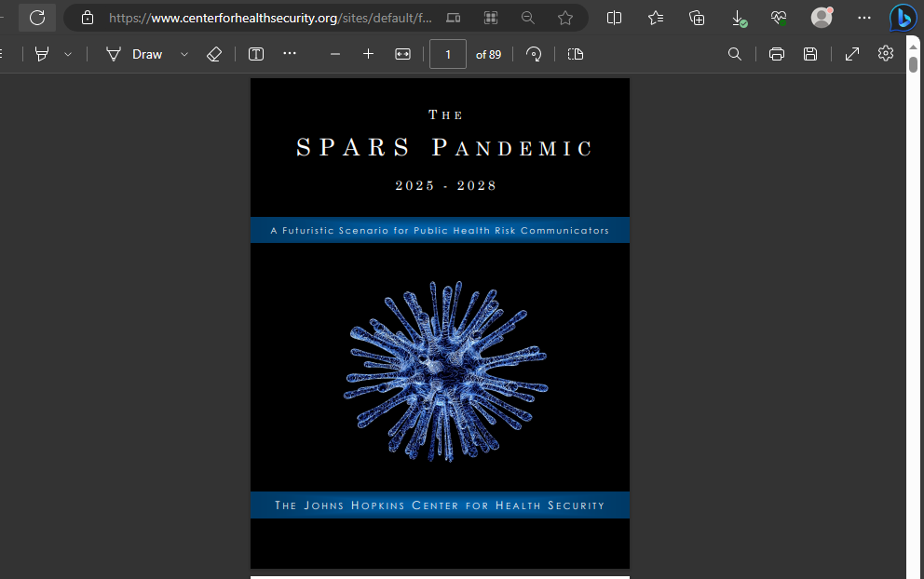The height and width of the screenshot is (579, 924).
Task: Activate the Draw tool
Action: pos(134,54)
